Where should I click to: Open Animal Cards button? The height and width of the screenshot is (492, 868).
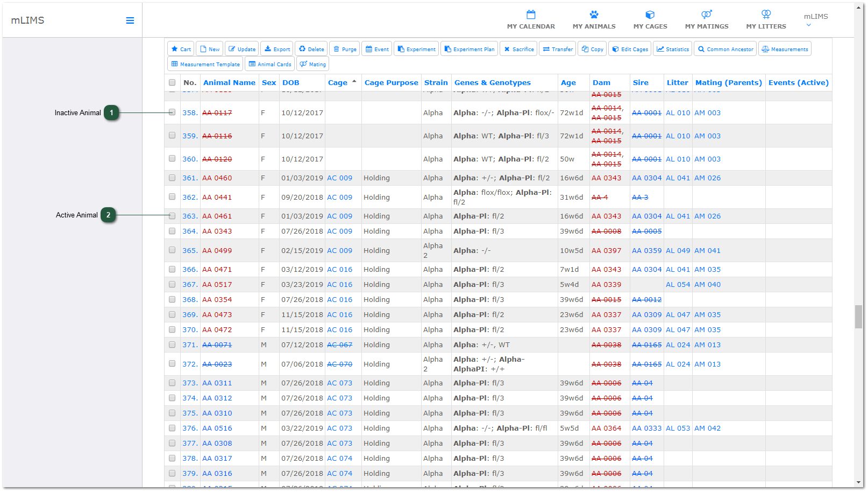[269, 64]
